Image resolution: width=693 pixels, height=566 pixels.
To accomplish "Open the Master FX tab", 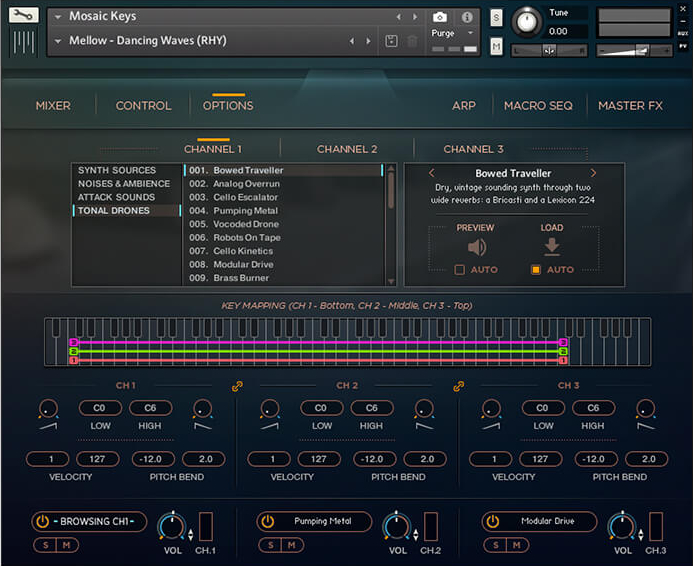I will click(x=630, y=106).
